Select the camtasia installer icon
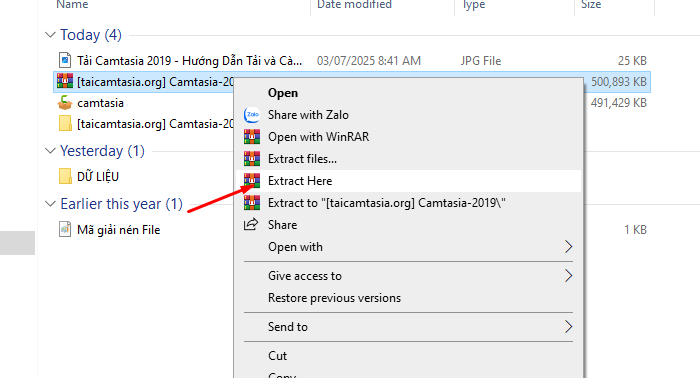 pos(65,103)
